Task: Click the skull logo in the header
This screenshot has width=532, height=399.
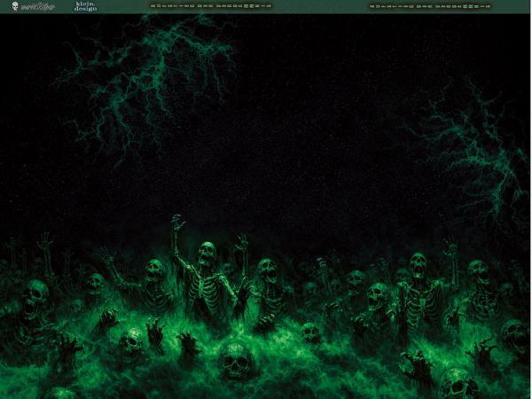Action: tap(15, 6)
